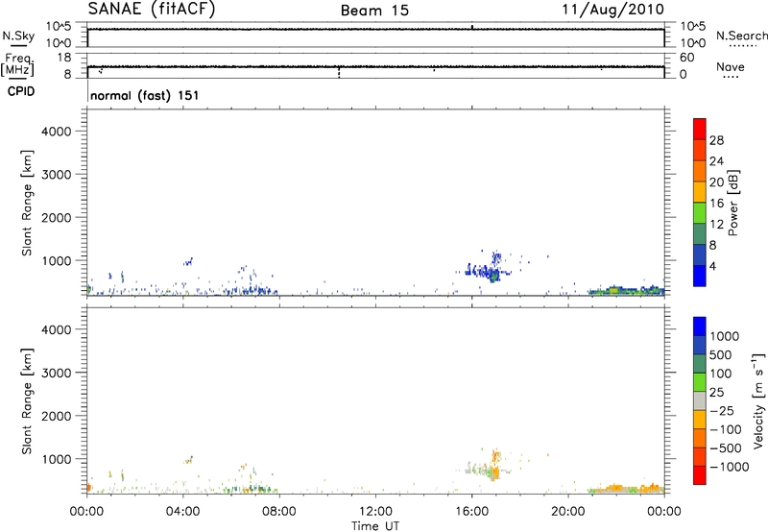Click the bright blue bottom Power colorbar segment
Screen dimensions: 768x532
(700, 276)
